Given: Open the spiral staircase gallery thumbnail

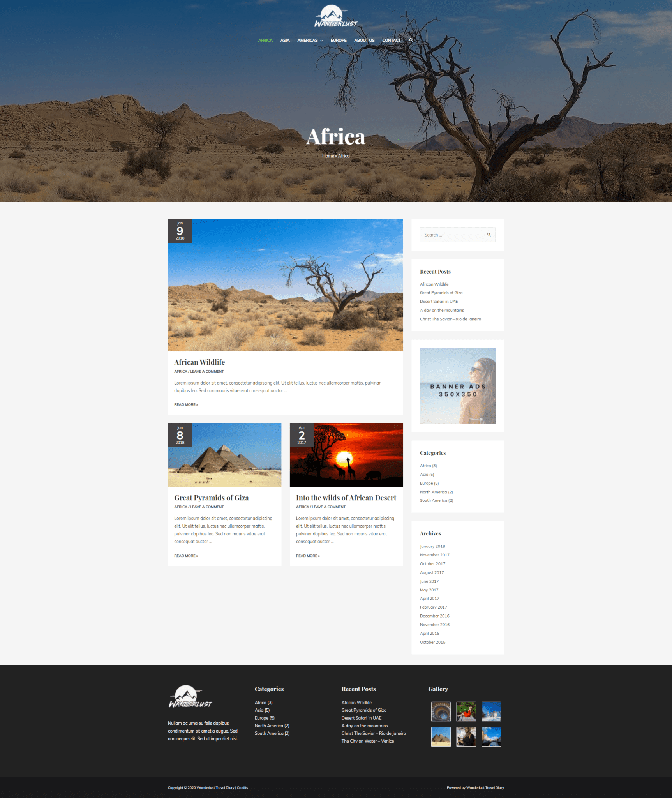Looking at the screenshot, I should pos(441,711).
